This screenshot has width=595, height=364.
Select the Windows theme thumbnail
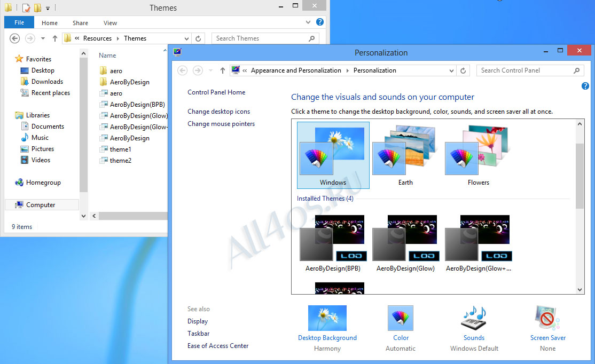[333, 155]
